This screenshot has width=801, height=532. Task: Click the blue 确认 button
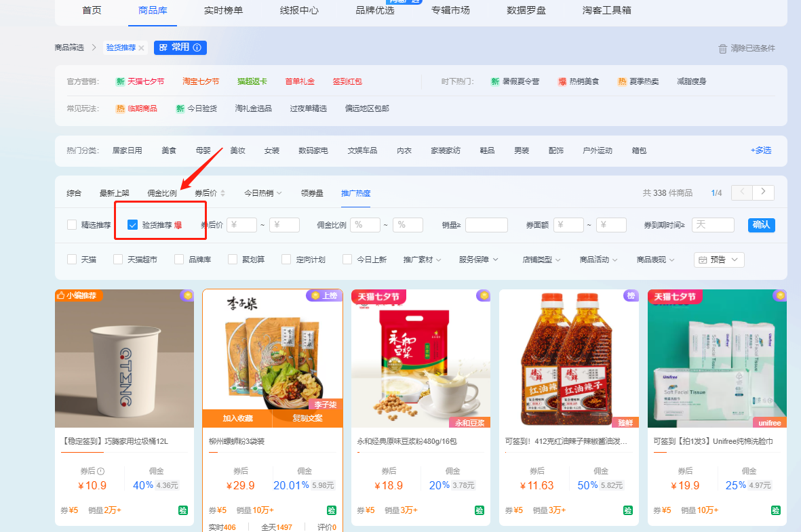761,225
